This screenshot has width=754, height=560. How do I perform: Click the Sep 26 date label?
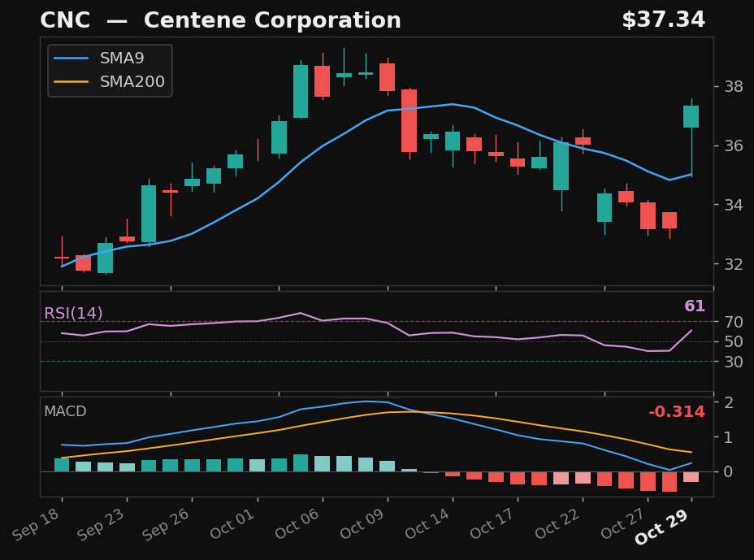[166, 524]
